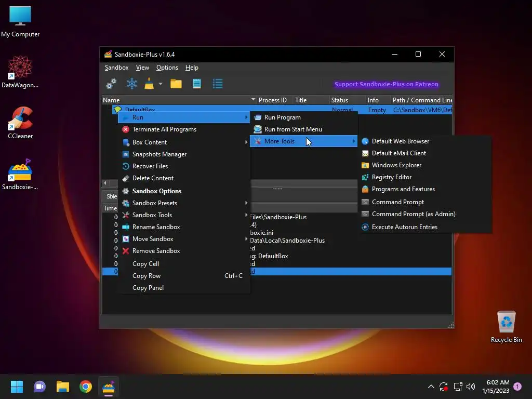Open the View menu

click(142, 68)
